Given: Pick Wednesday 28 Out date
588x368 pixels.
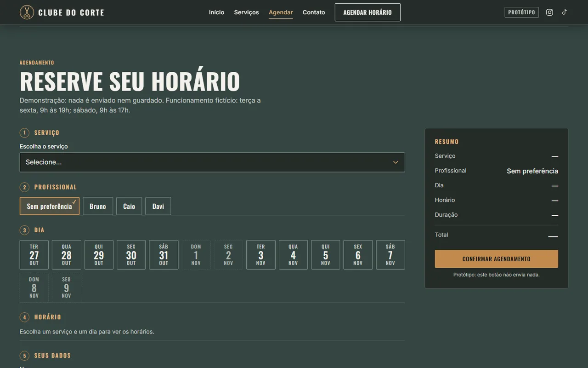Looking at the screenshot, I should [67, 255].
